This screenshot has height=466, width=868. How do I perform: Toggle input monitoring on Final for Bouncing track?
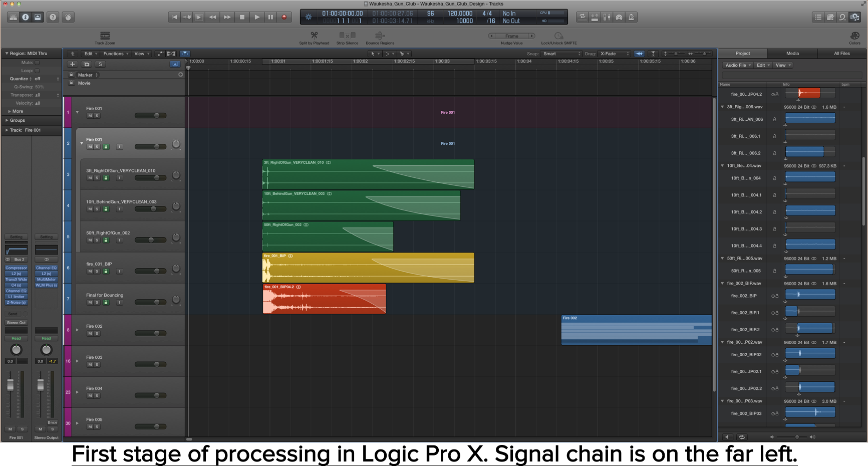[x=120, y=302]
